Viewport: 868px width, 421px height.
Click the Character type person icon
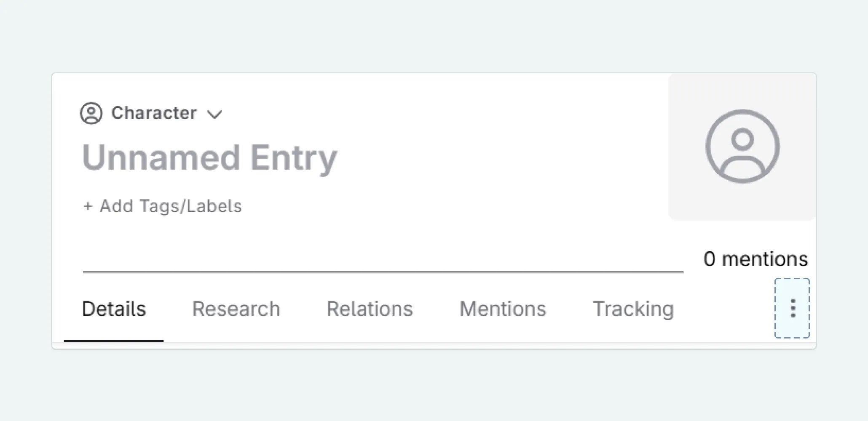[x=91, y=113]
